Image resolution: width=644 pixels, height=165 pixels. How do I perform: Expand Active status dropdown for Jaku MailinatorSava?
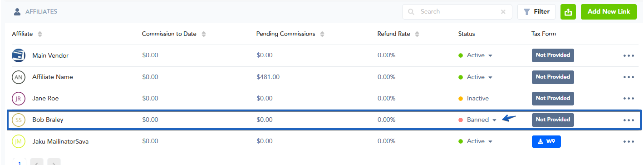(490, 141)
